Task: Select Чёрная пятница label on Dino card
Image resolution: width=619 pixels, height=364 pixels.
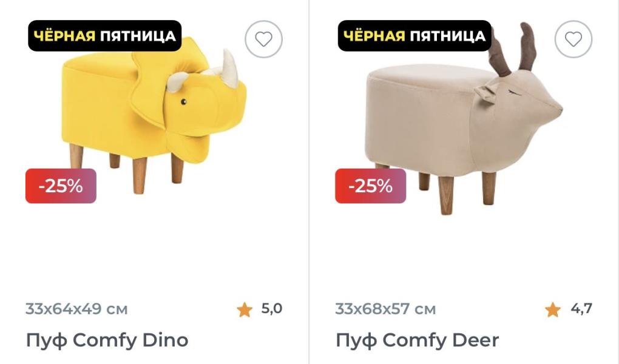Action: (x=104, y=36)
